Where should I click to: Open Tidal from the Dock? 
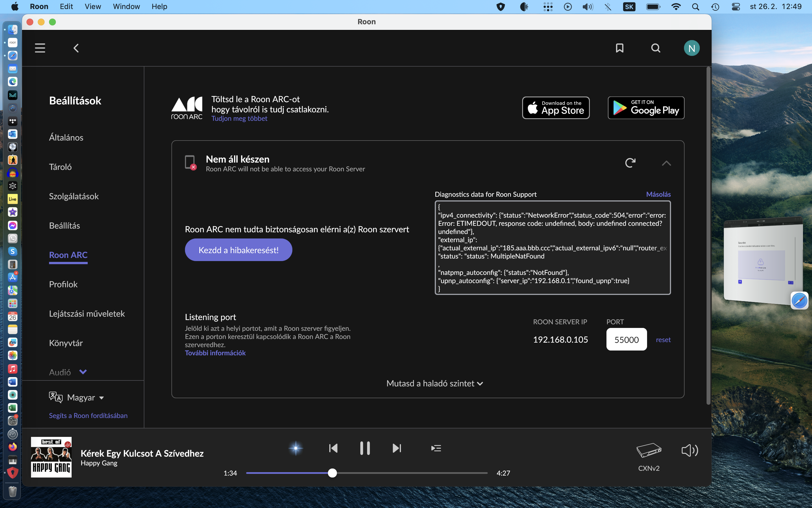(12, 121)
